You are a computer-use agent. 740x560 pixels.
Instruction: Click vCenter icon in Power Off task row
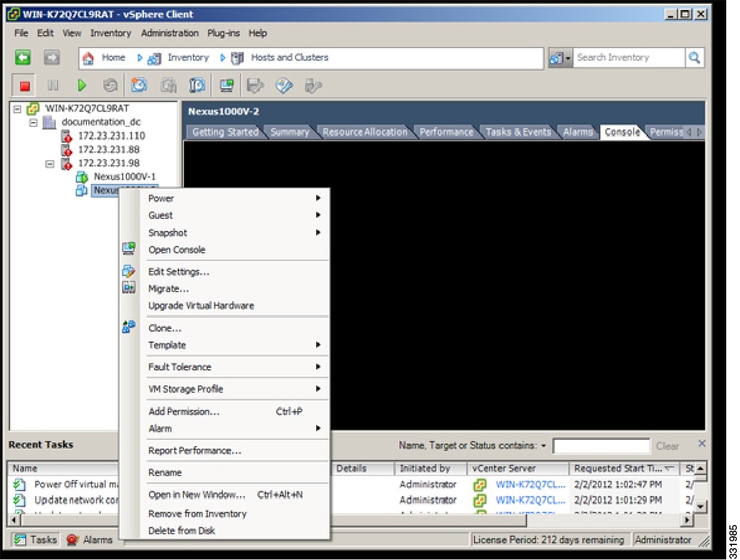click(480, 484)
